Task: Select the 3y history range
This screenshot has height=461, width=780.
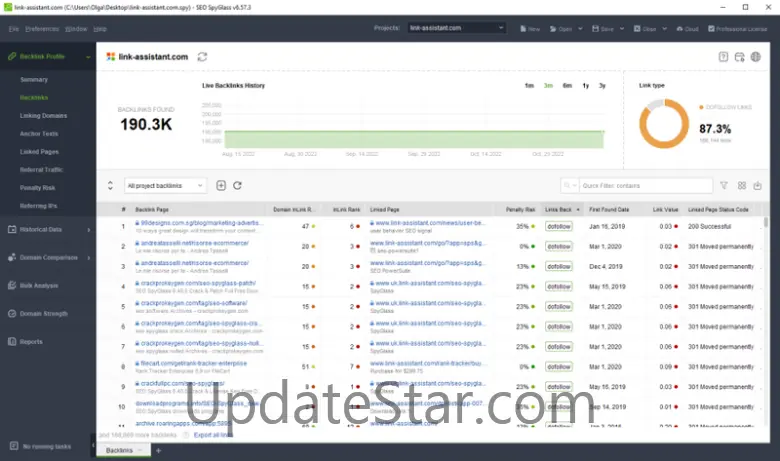Action: (602, 86)
